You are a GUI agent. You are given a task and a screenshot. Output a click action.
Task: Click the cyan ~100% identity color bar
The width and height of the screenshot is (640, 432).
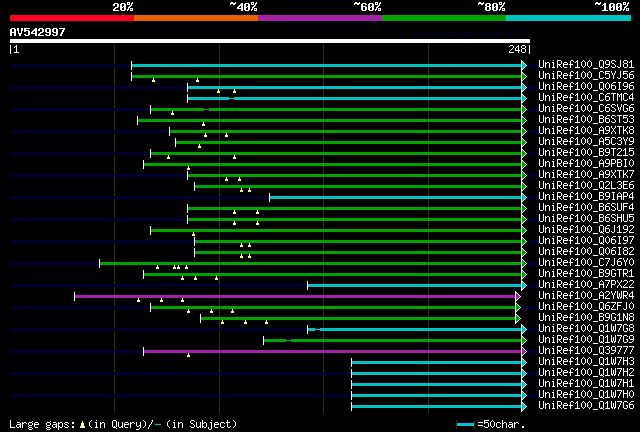tap(569, 18)
